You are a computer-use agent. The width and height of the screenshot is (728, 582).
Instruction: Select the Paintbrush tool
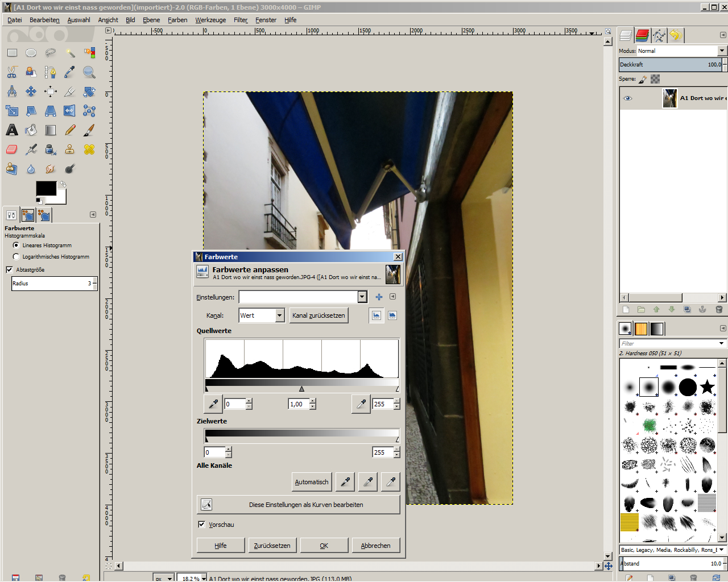[89, 130]
